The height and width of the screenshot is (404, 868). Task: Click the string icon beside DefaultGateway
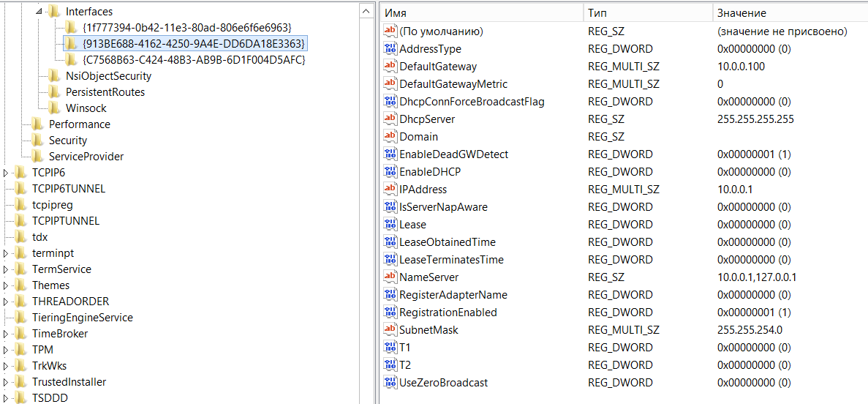(x=390, y=67)
